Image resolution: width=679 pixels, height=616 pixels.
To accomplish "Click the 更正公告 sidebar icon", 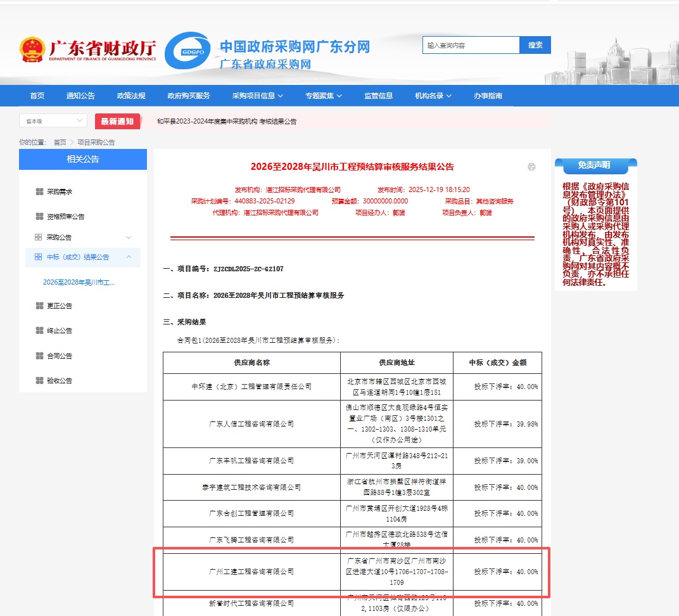I will pos(39,306).
